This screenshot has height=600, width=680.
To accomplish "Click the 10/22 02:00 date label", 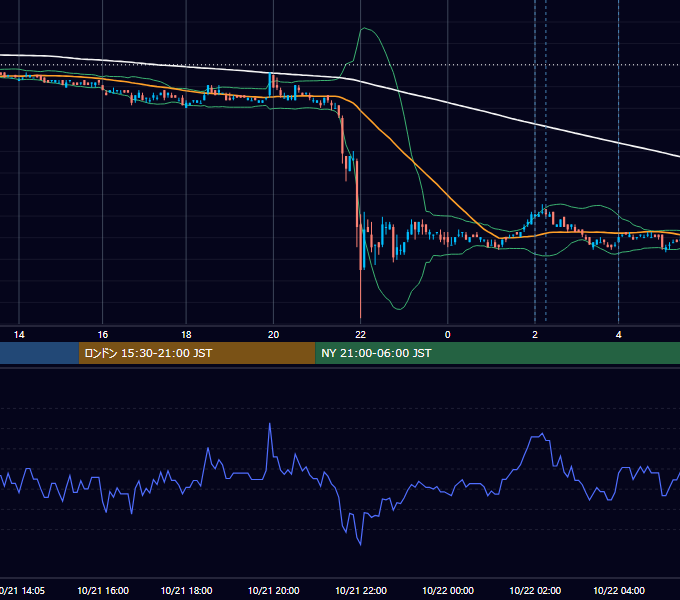I will pyautogui.click(x=535, y=590).
